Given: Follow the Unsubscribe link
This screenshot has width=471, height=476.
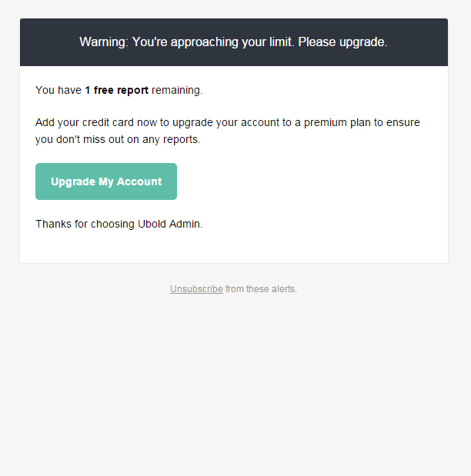Looking at the screenshot, I should [196, 289].
